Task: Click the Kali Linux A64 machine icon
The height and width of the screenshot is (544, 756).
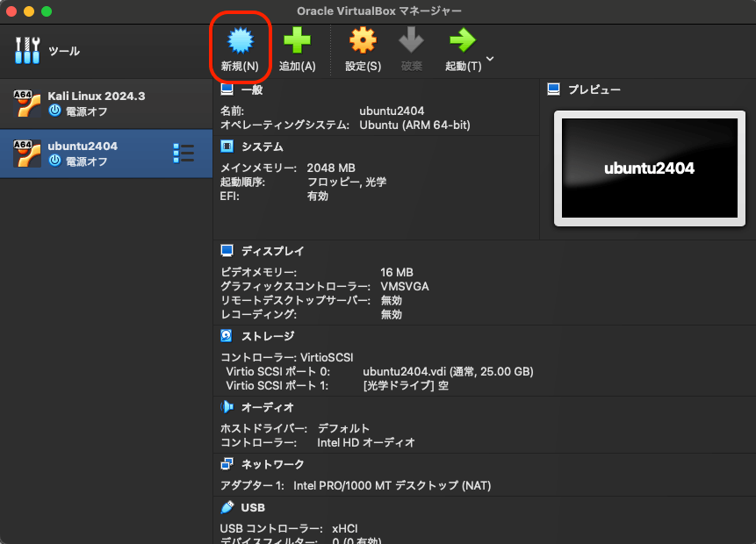Action: pyautogui.click(x=27, y=104)
